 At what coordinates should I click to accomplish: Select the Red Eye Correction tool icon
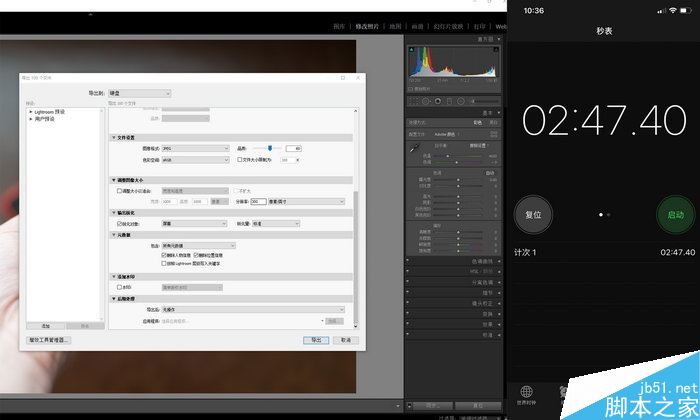[438, 101]
